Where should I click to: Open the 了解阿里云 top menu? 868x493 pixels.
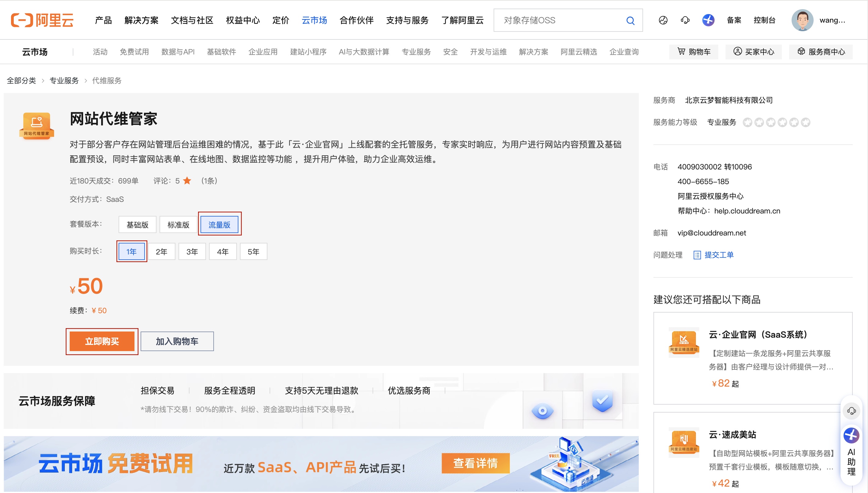tap(462, 20)
